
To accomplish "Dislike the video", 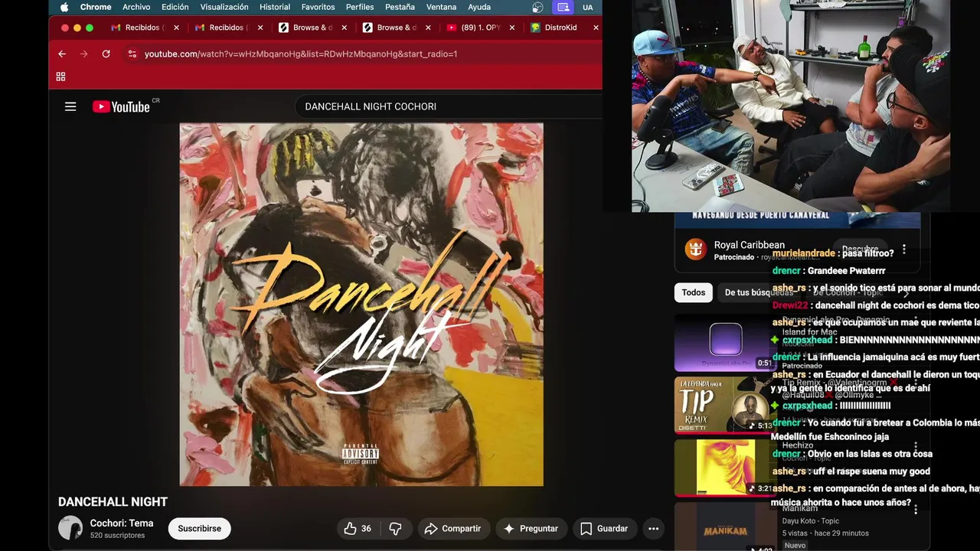I will coord(395,529).
